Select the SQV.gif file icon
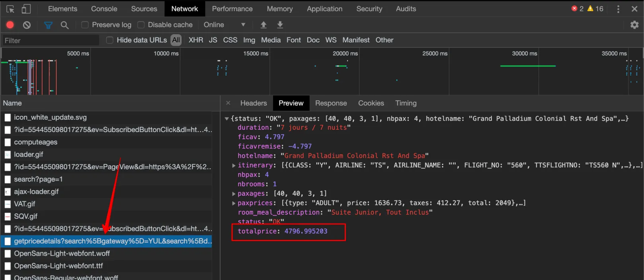Image resolution: width=644 pixels, height=280 pixels. (8, 216)
